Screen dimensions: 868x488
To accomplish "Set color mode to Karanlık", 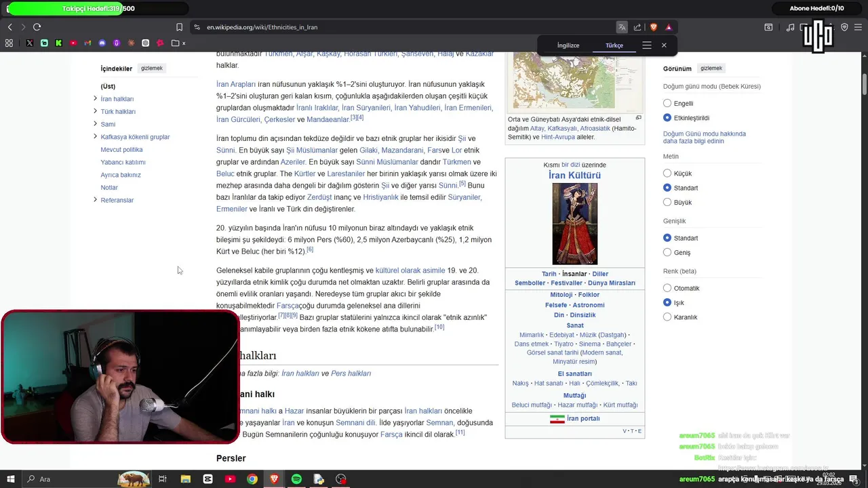I will click(667, 317).
